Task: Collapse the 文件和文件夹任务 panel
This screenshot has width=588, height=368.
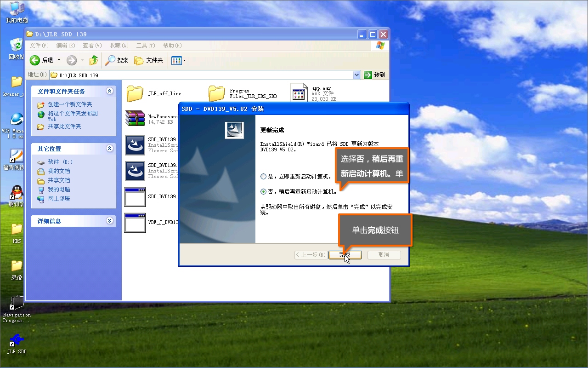Action: click(109, 91)
